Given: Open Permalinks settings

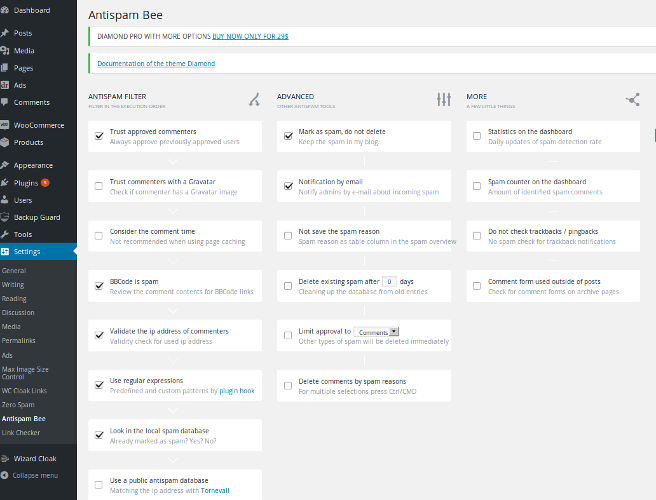Looking at the screenshot, I should tap(18, 341).
